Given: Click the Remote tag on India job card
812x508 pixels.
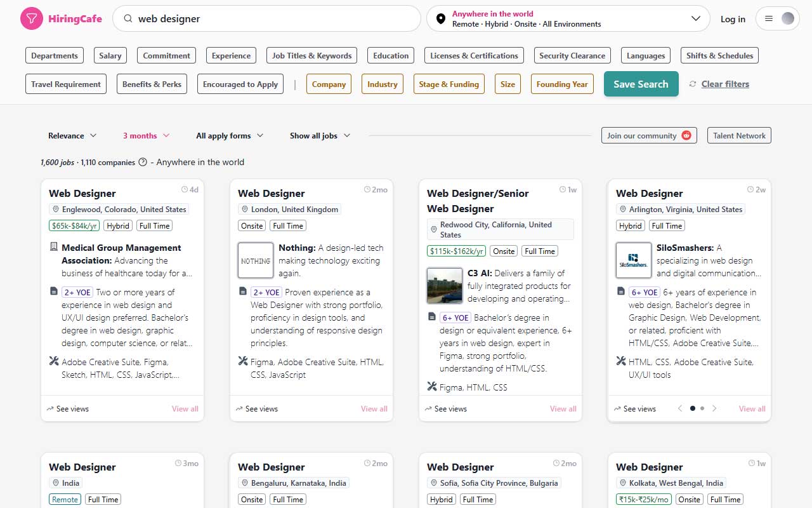Looking at the screenshot, I should [x=65, y=499].
